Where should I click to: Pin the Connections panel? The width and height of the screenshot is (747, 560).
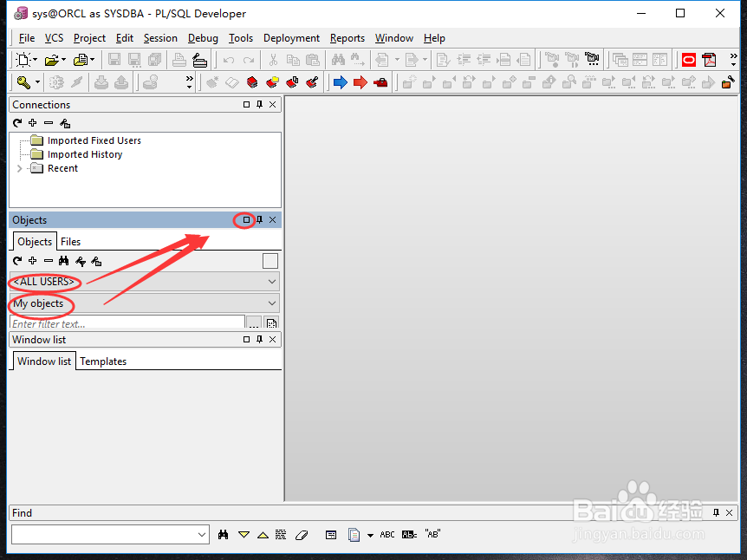[x=260, y=104]
